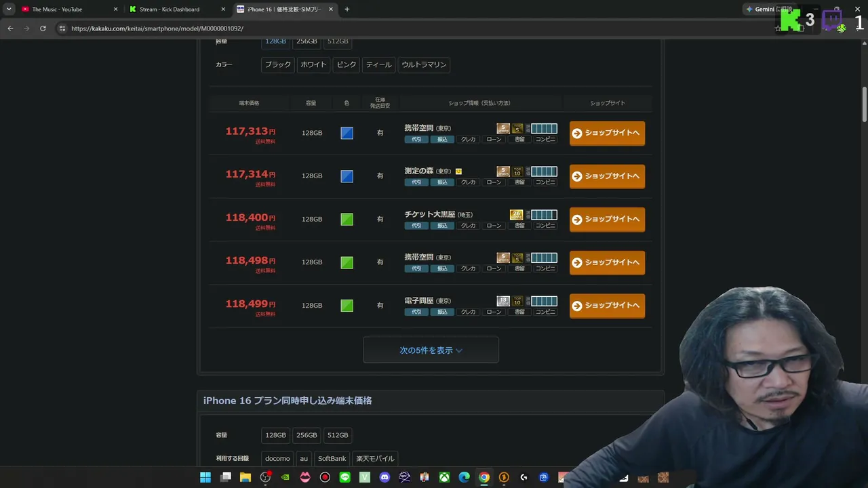Filter by ブラック color

click(278, 64)
